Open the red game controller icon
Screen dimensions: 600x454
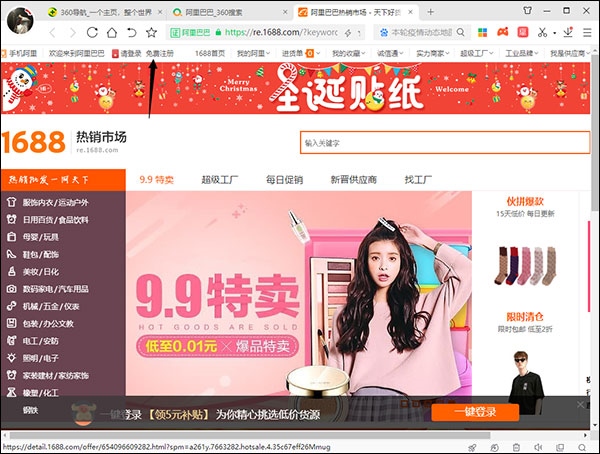(x=503, y=33)
